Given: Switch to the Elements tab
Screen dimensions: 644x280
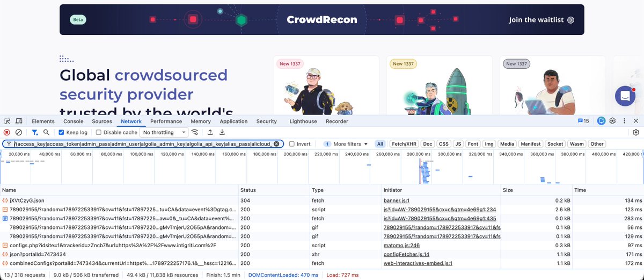Looking at the screenshot, I should [x=43, y=121].
